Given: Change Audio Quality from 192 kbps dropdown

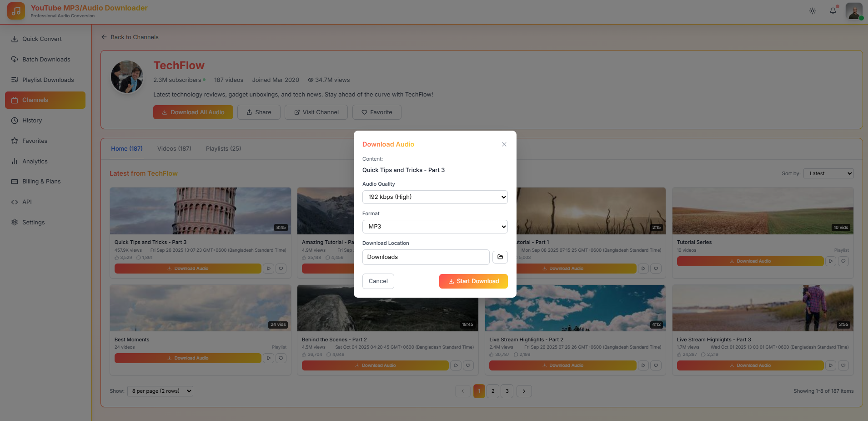Looking at the screenshot, I should click(434, 197).
